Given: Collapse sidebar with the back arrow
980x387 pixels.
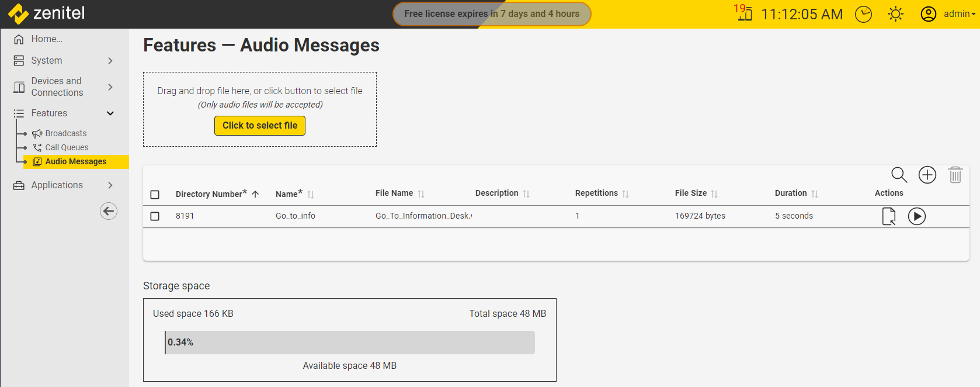Looking at the screenshot, I should [109, 211].
